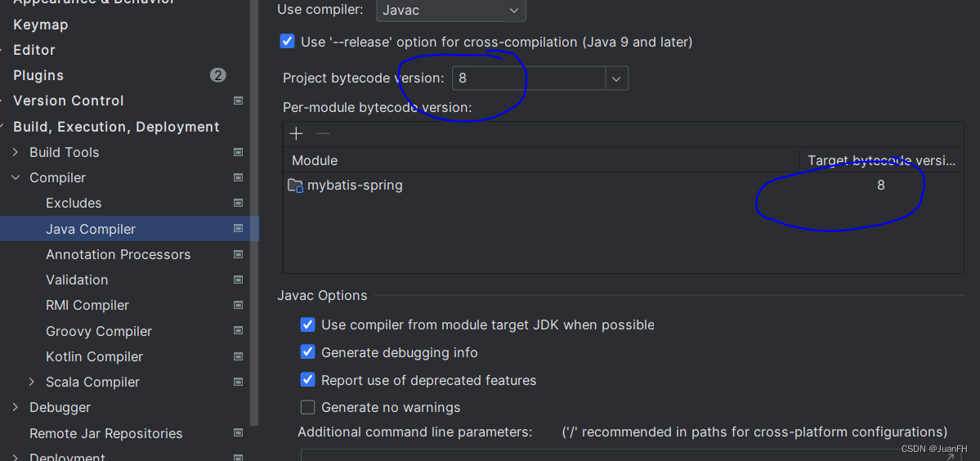
Task: Click the Project bytecode version input field
Action: click(x=529, y=78)
